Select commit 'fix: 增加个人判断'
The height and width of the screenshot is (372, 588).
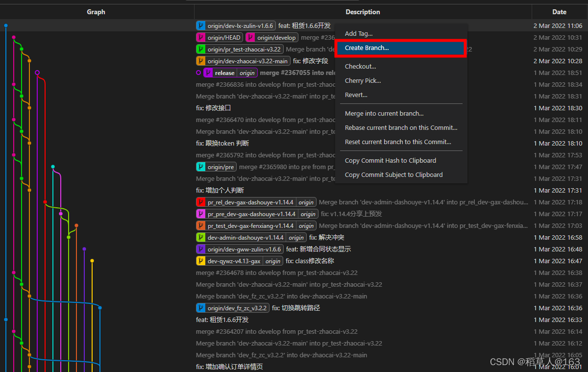(220, 190)
